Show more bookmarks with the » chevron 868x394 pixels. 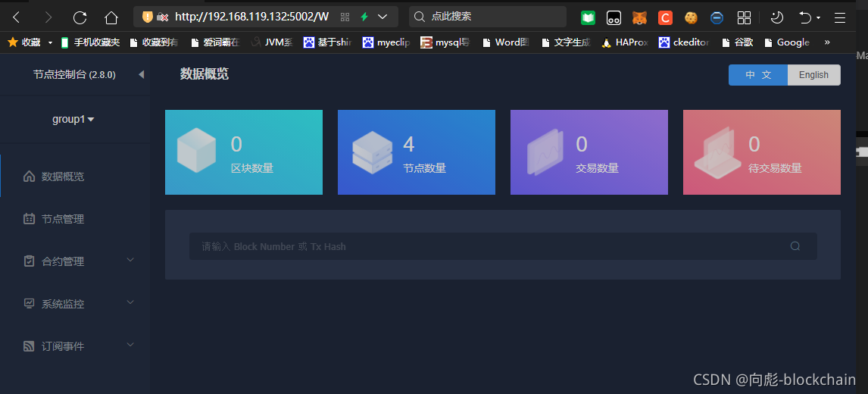827,42
